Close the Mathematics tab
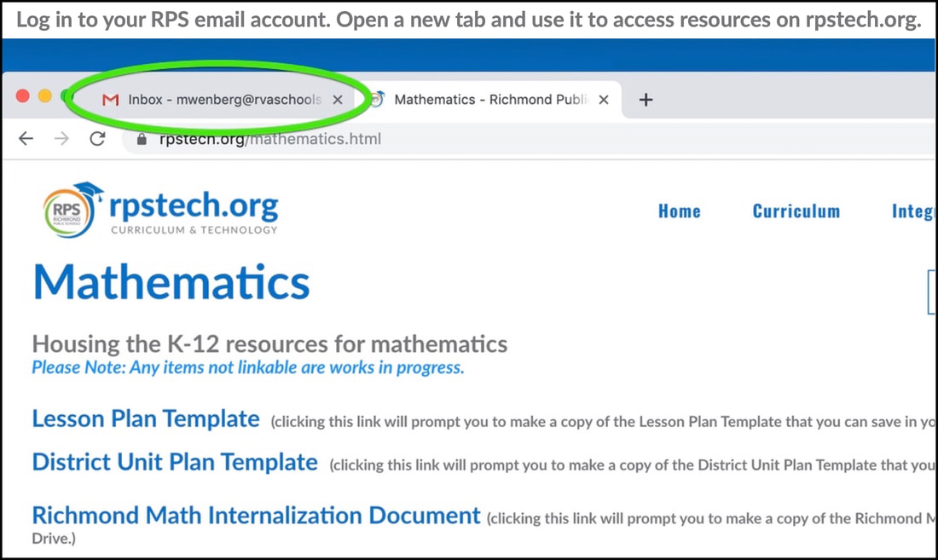The image size is (938, 560). click(604, 100)
